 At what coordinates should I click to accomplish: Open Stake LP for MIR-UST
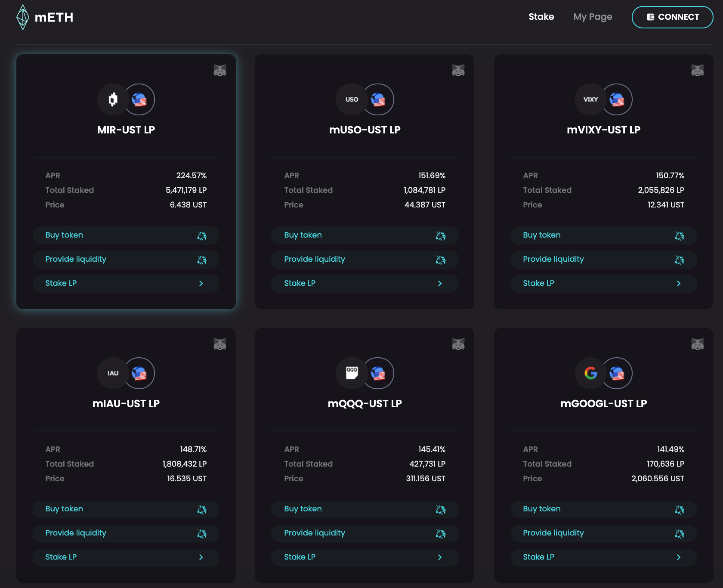(126, 284)
